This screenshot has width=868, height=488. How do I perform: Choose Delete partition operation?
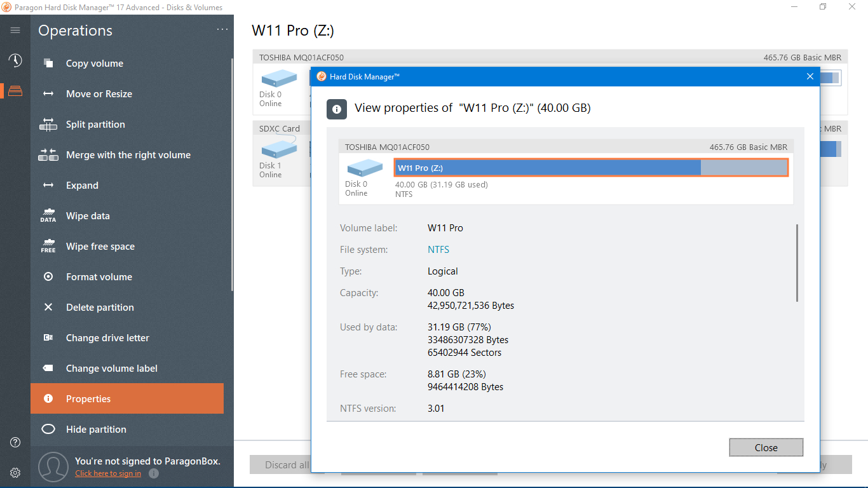(127, 307)
